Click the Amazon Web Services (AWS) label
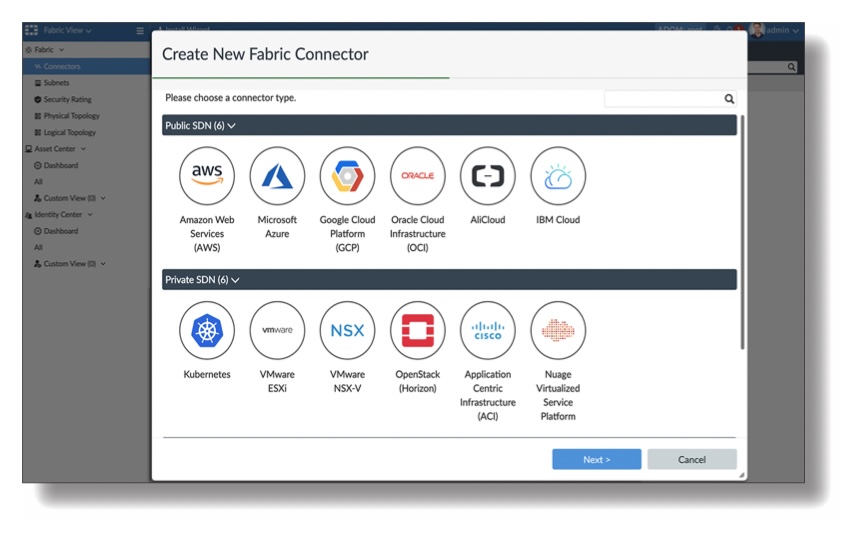This screenshot has height=539, width=866. tap(207, 234)
